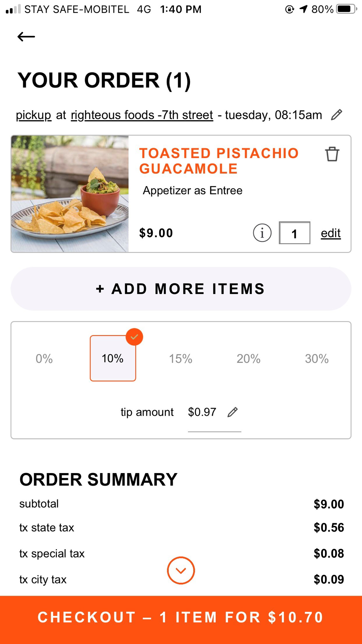Tap orange checkmark badge on 10% tip
Viewport: 362px width, 644px height.
point(134,337)
